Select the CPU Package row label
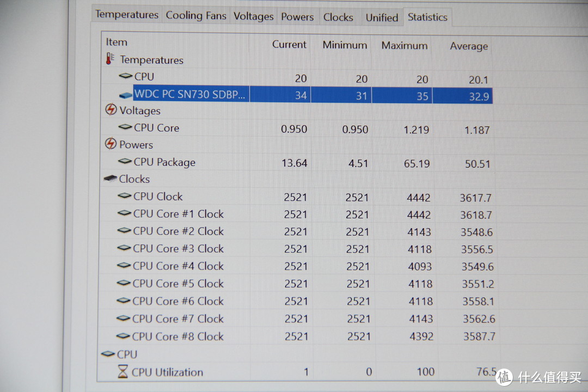Screen dimensions: 588x392 pos(164,162)
